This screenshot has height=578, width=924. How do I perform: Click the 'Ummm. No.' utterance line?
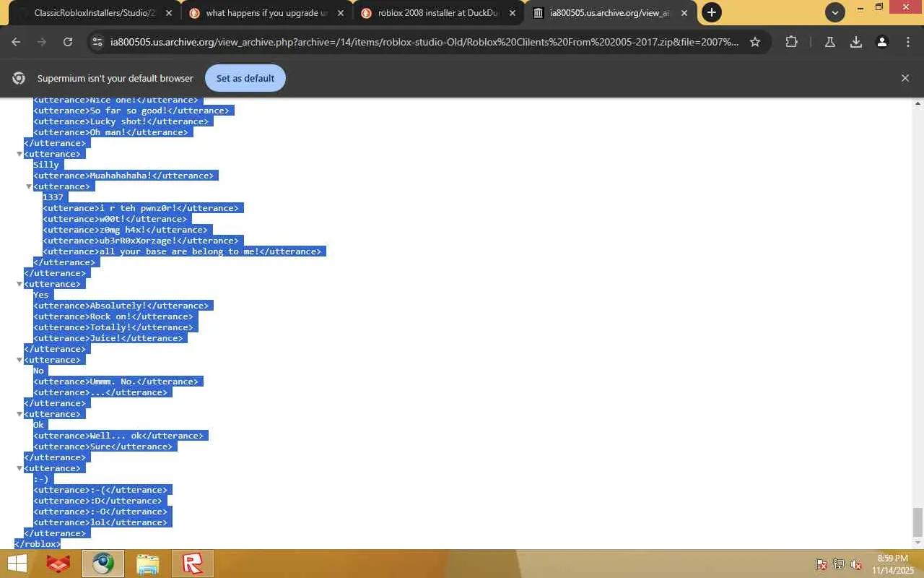click(115, 381)
